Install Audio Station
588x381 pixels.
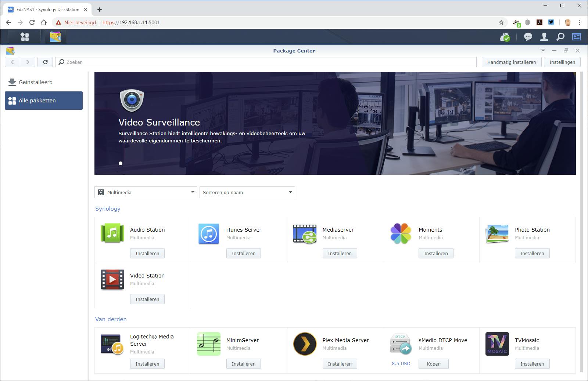click(x=147, y=253)
